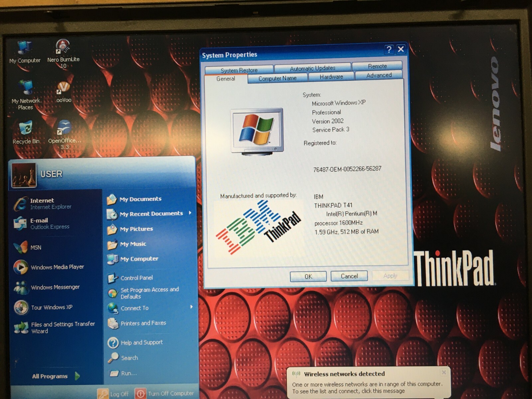This screenshot has width=532, height=399.
Task: Switch to the System Restore tab
Action: point(239,70)
